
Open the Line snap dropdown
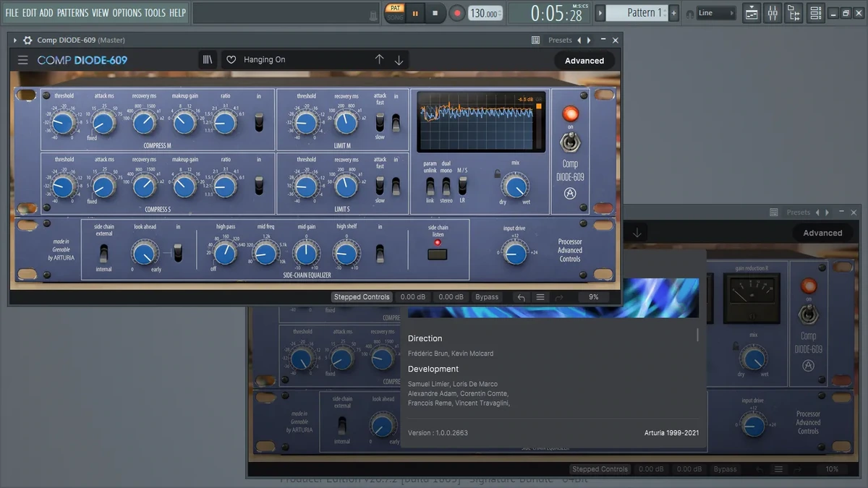[x=716, y=13]
